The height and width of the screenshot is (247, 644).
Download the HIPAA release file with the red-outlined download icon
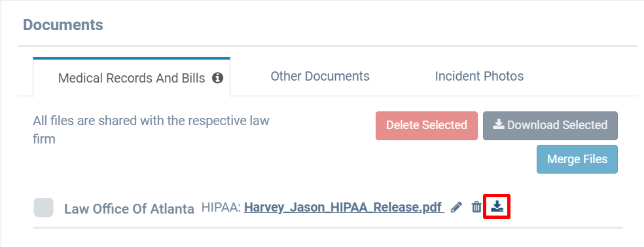[497, 206]
